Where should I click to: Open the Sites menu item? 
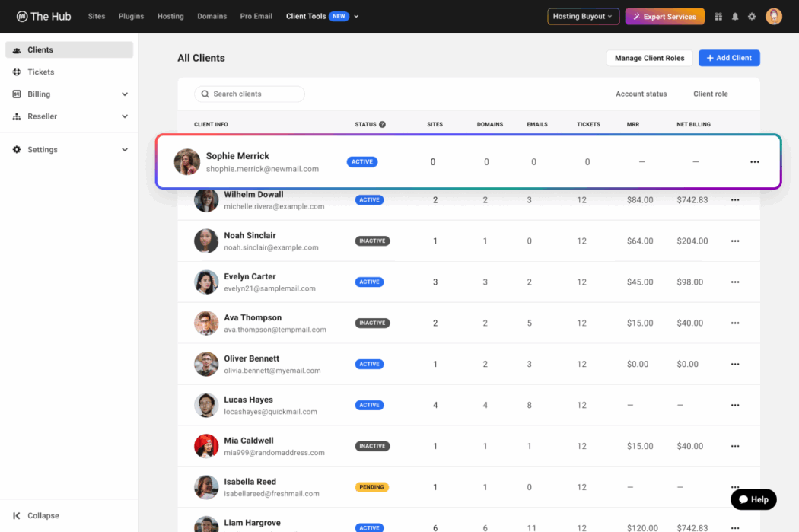[x=97, y=16]
